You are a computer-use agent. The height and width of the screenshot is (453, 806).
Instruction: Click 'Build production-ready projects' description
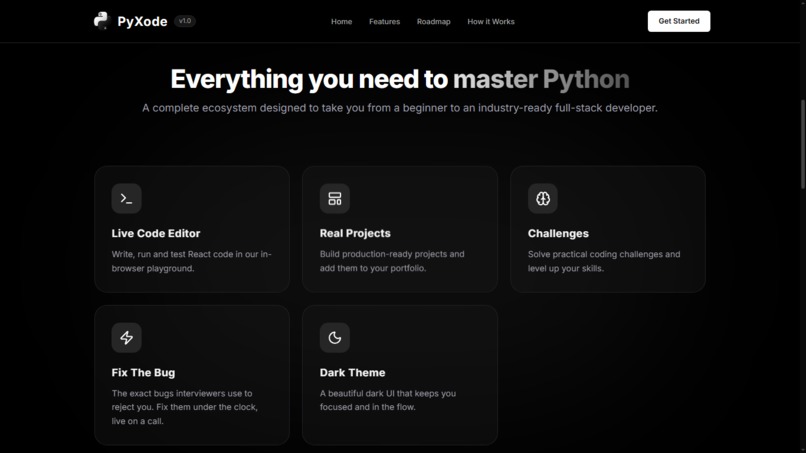pos(392,261)
